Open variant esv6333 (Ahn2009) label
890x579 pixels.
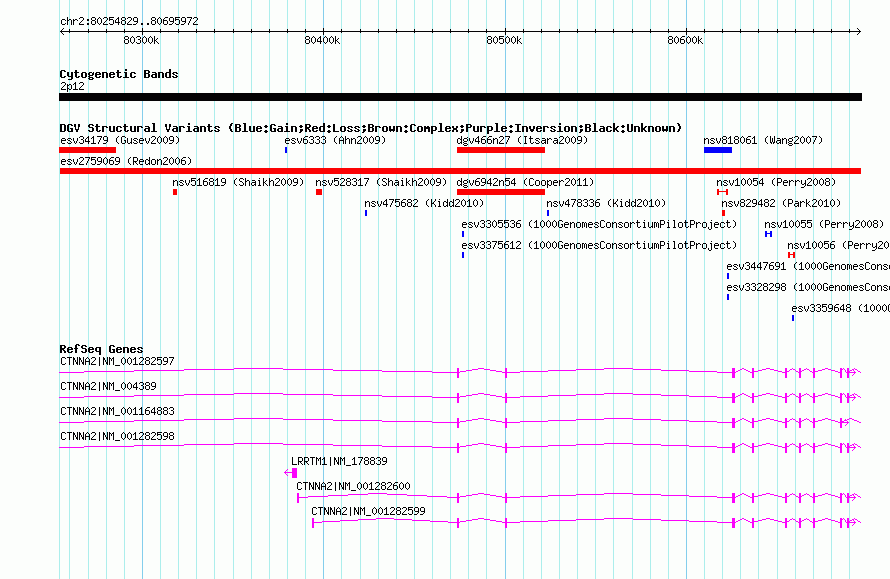[x=335, y=140]
